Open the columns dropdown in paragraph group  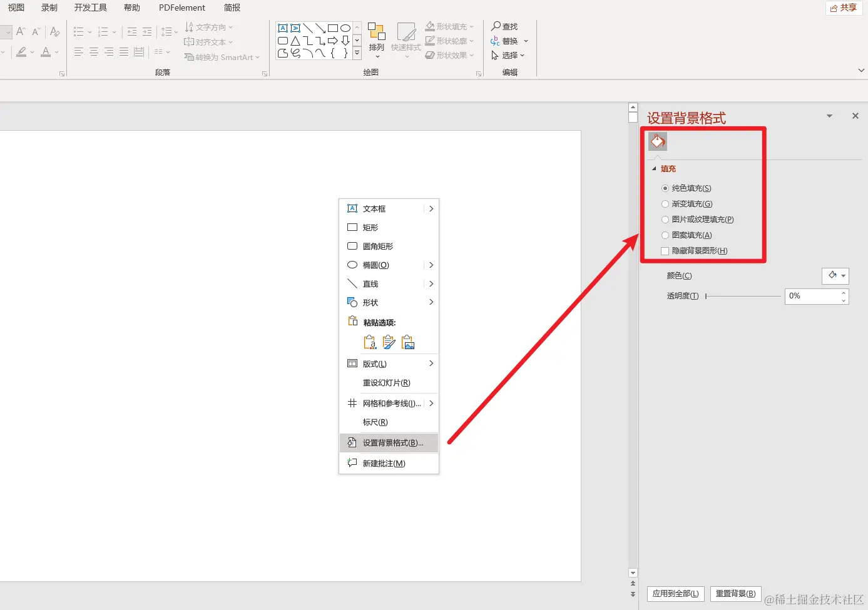click(162, 52)
